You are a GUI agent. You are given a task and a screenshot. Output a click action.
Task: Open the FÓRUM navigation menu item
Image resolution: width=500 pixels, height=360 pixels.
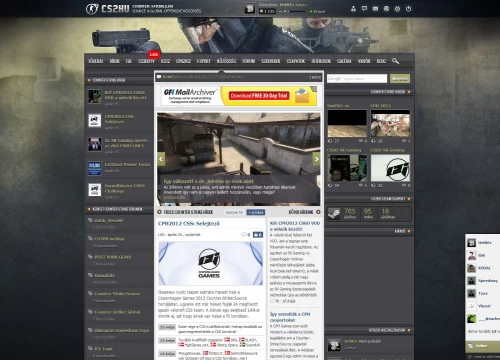click(248, 61)
